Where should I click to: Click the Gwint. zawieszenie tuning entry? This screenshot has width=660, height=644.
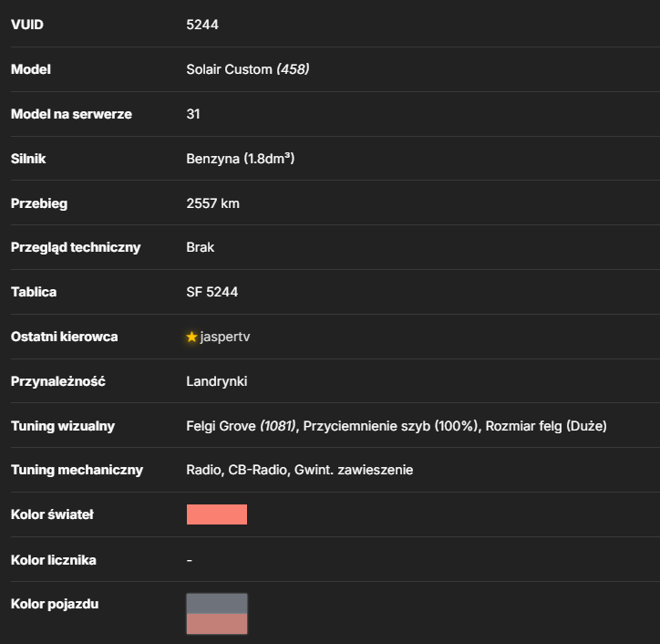354,470
